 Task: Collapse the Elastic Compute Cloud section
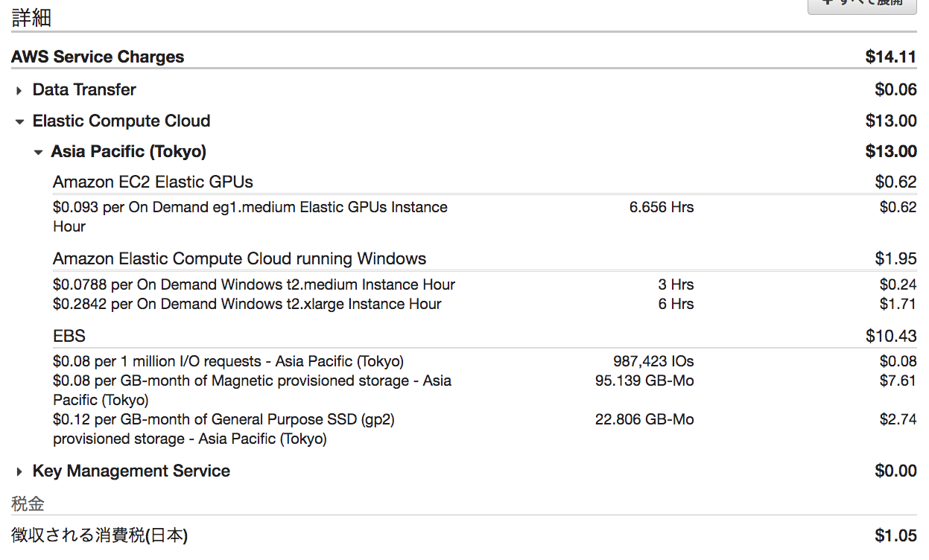[19, 121]
